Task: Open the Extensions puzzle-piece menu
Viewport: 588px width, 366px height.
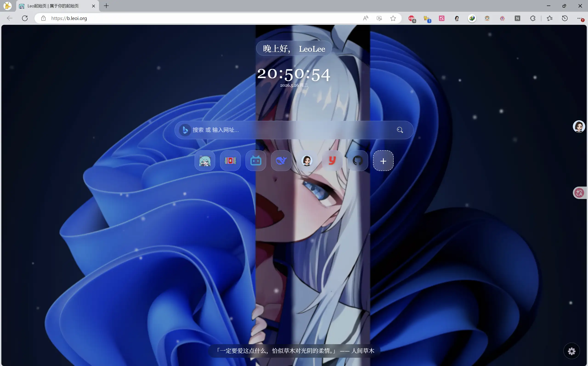Action: (533, 18)
